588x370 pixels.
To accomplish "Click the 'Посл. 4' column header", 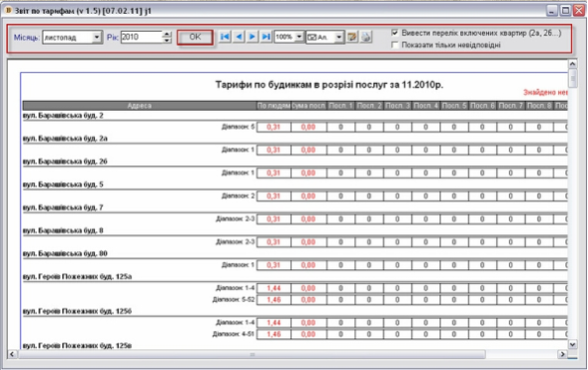I will [x=426, y=106].
